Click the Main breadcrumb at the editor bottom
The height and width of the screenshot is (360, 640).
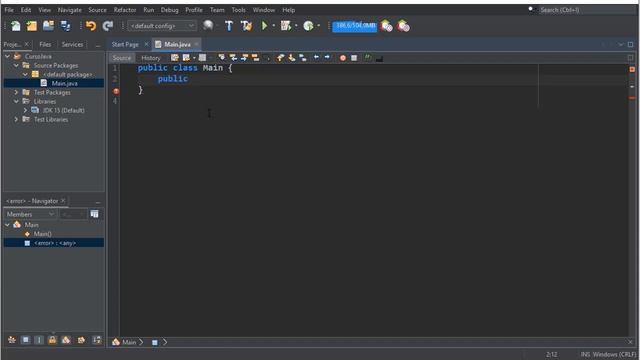click(x=129, y=342)
